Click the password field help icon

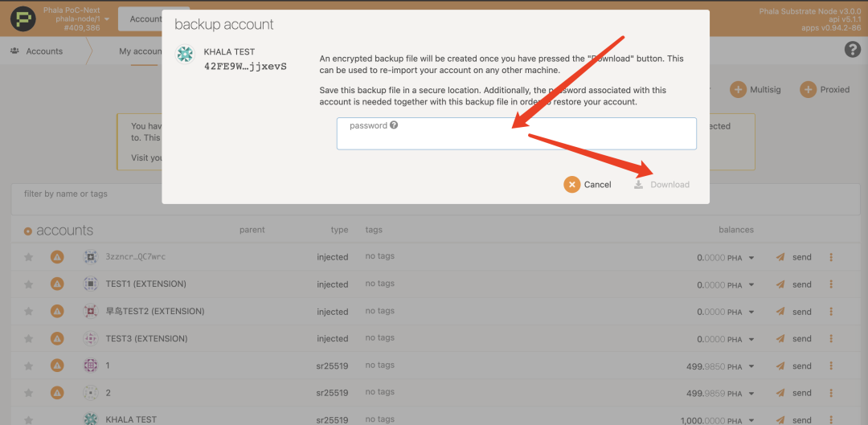[394, 125]
